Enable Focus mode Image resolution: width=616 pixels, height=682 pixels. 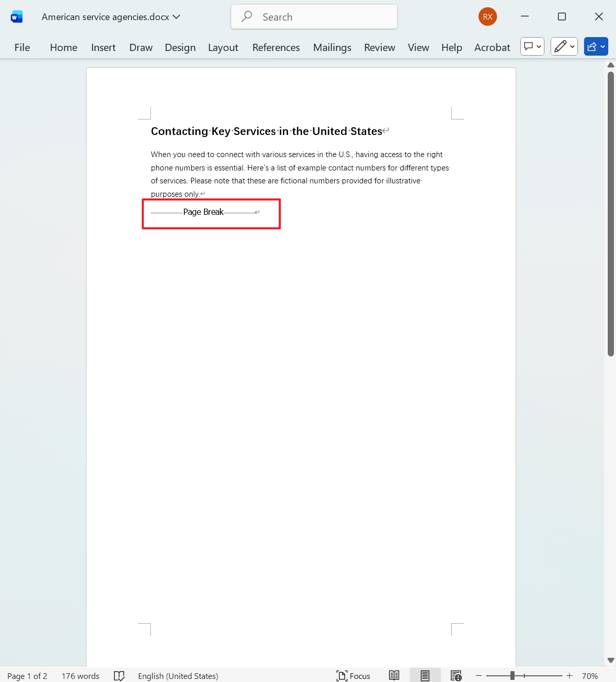[x=353, y=675]
